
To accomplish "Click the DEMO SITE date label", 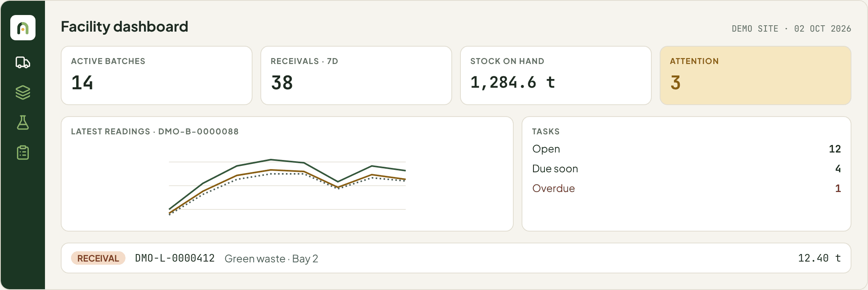I will (791, 28).
